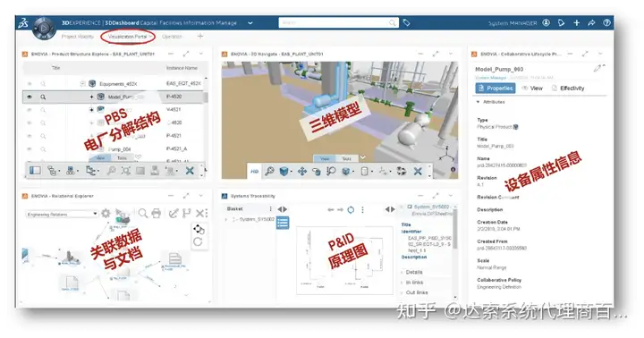Open the View tab in lifecycle panel
The height and width of the screenshot is (338, 644).
coord(532,88)
